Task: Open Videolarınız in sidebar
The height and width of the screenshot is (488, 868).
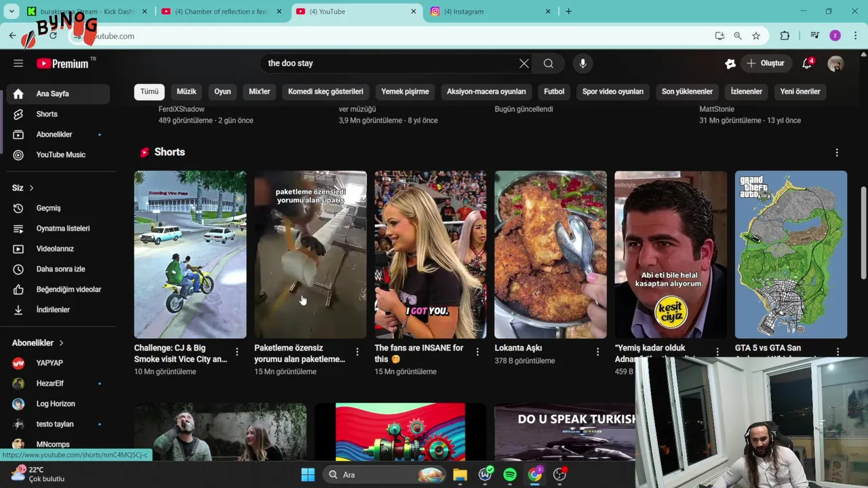Action: point(58,249)
